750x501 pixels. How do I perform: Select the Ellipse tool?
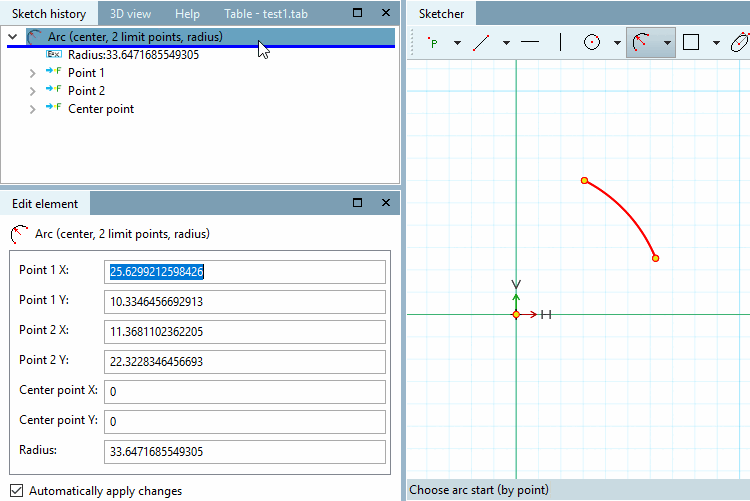click(739, 43)
